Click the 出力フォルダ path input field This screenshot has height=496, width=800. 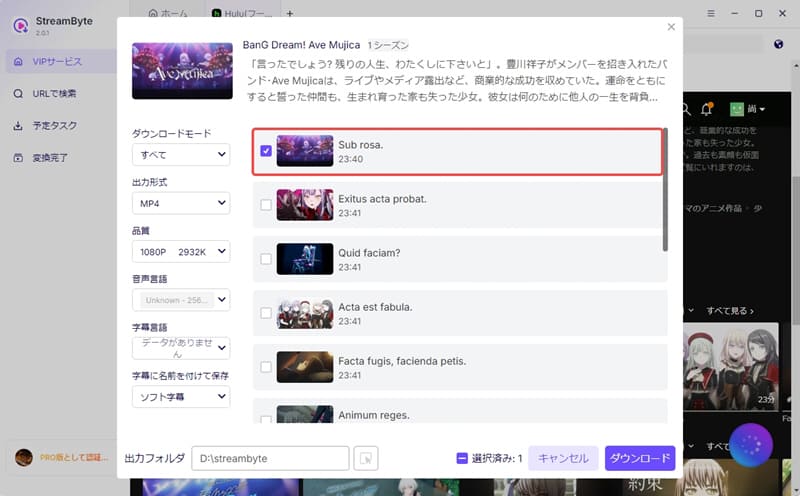tap(270, 458)
